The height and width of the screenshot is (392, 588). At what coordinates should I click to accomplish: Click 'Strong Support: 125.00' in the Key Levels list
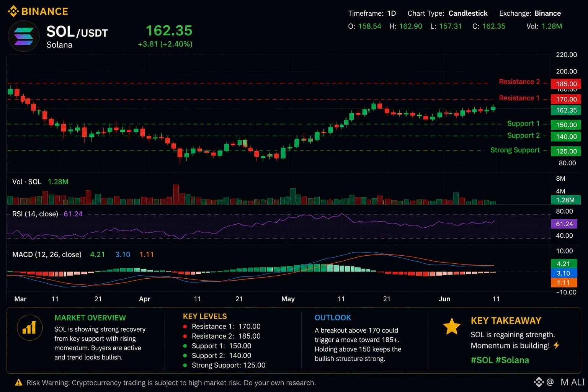click(x=229, y=365)
